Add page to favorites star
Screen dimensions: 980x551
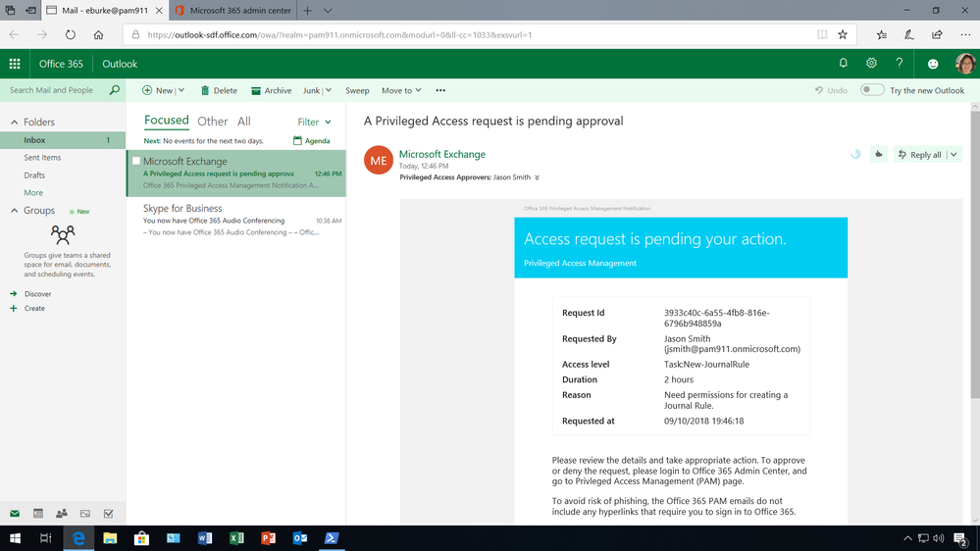point(843,35)
